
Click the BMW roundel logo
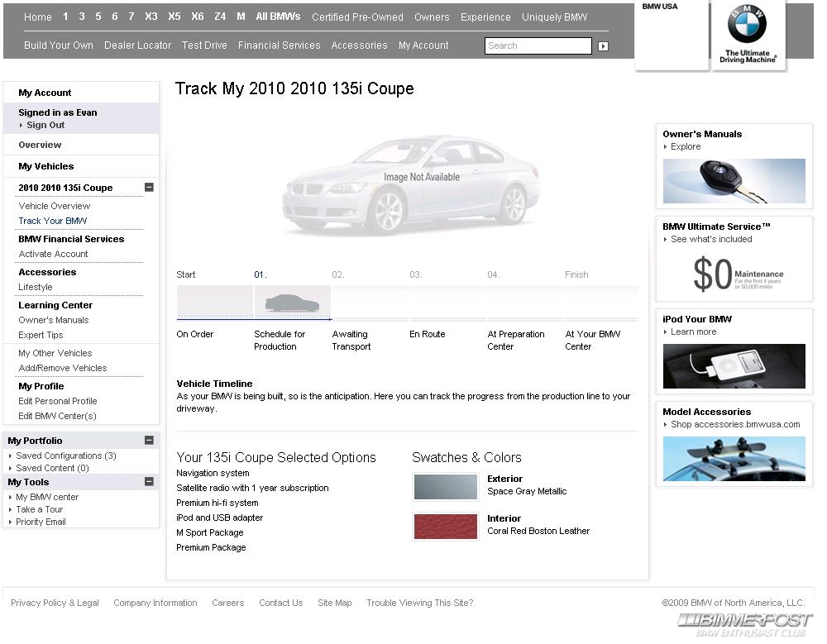747,26
